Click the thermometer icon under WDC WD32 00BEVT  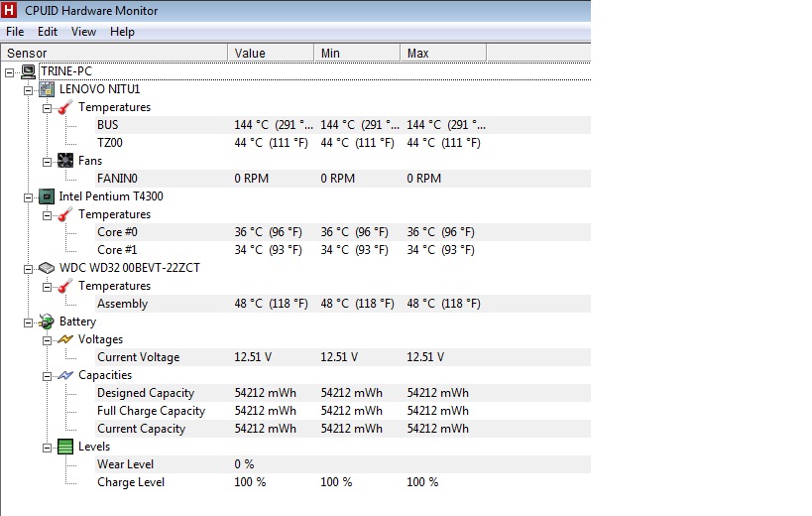point(65,286)
